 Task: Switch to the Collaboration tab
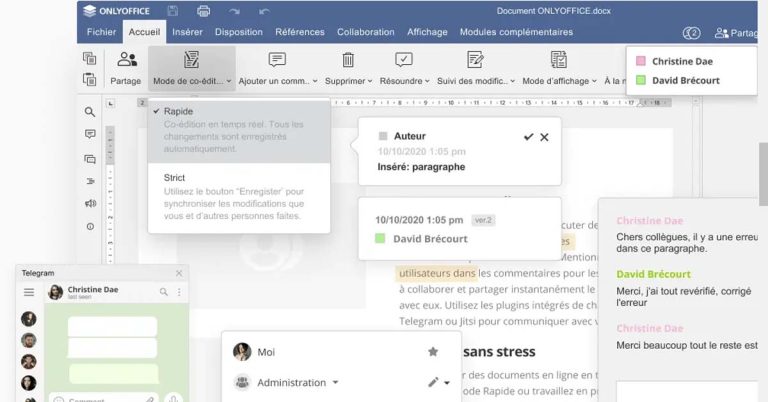365,32
